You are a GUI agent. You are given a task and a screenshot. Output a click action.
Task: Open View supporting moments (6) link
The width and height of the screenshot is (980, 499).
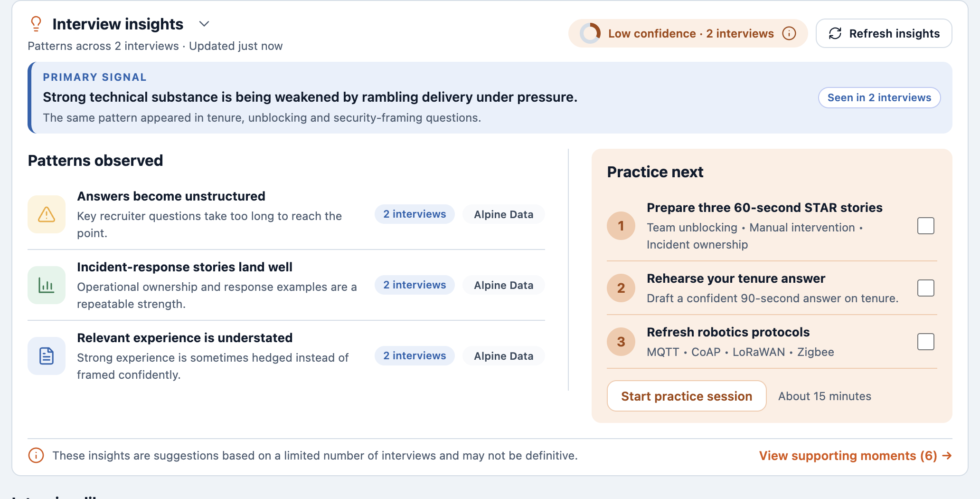[856, 456]
